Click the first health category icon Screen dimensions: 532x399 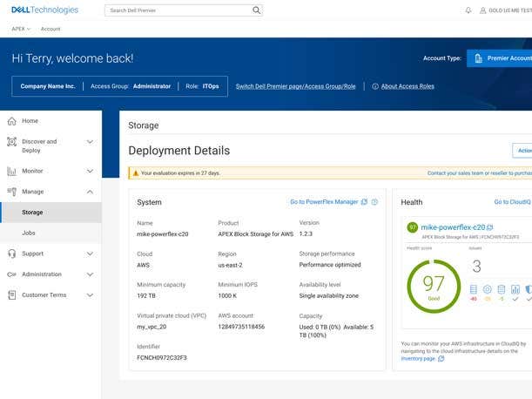pyautogui.click(x=474, y=289)
